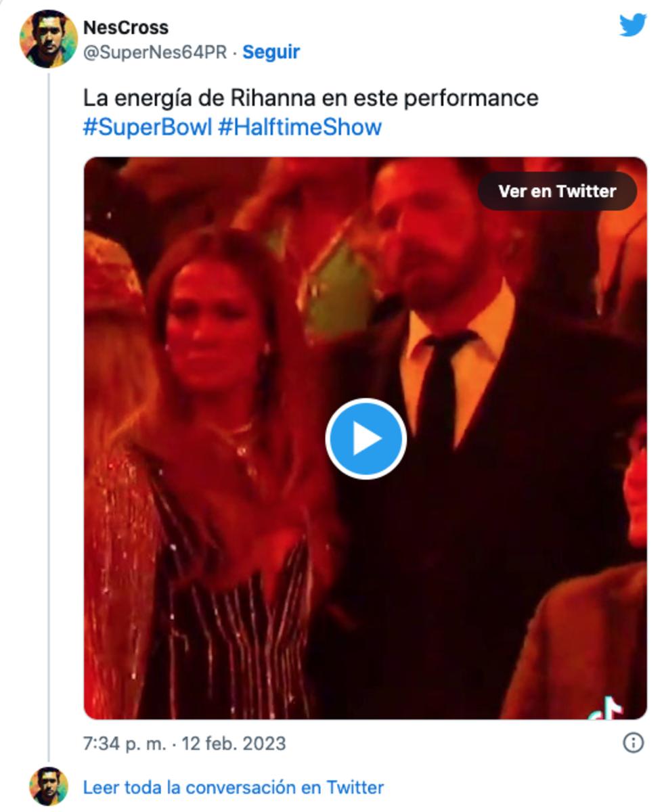664x812 pixels.
Task: Click the vertical thread connector line
Action: (x=49, y=406)
